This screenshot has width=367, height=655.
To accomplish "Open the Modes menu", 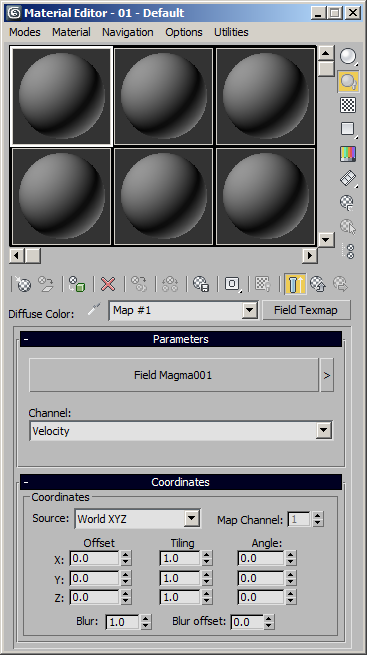I will [25, 32].
